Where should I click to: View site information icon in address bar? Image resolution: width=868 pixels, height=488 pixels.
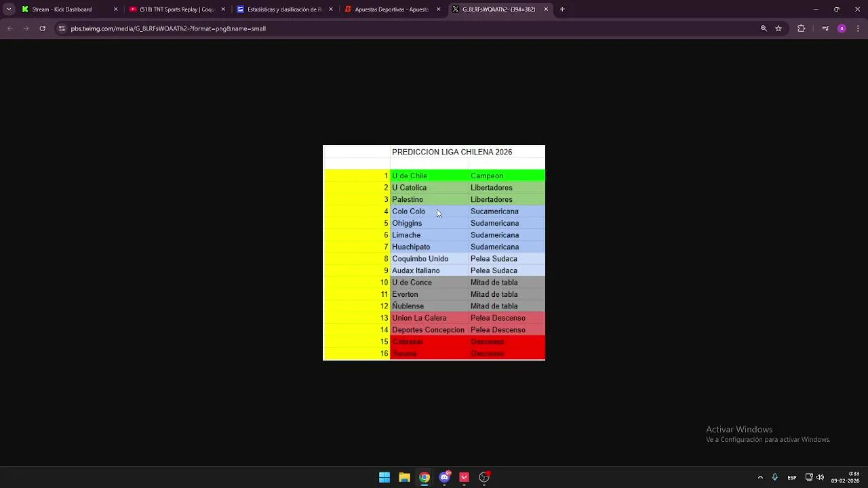(62, 28)
